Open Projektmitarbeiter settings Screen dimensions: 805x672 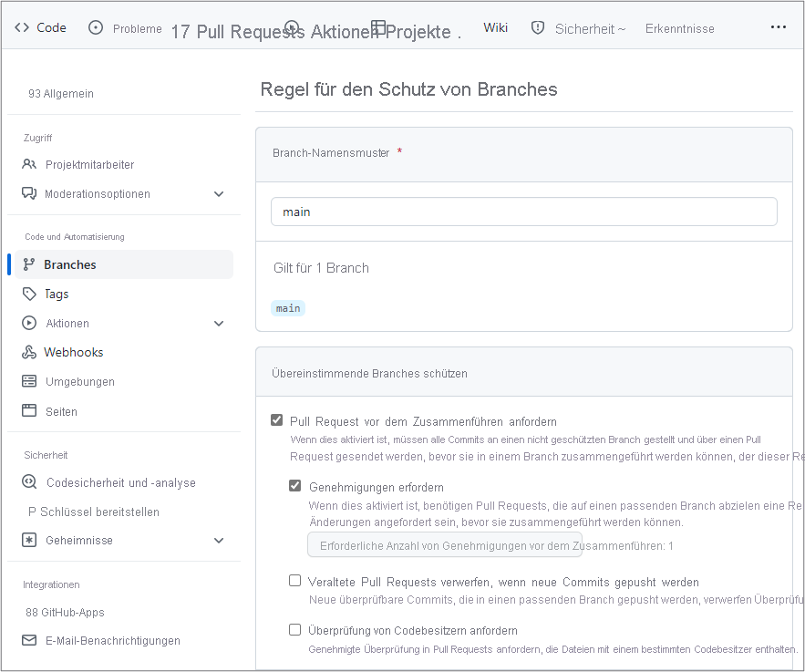(90, 164)
